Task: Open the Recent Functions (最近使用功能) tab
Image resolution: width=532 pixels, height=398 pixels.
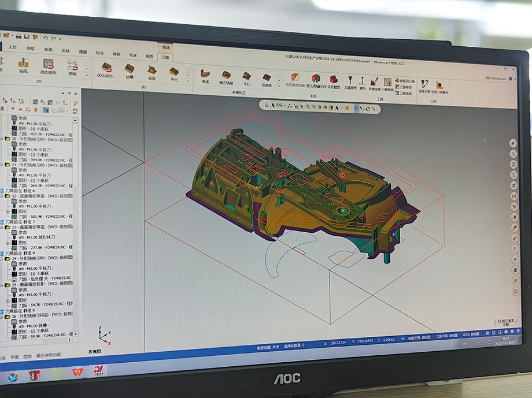Action: (49, 355)
